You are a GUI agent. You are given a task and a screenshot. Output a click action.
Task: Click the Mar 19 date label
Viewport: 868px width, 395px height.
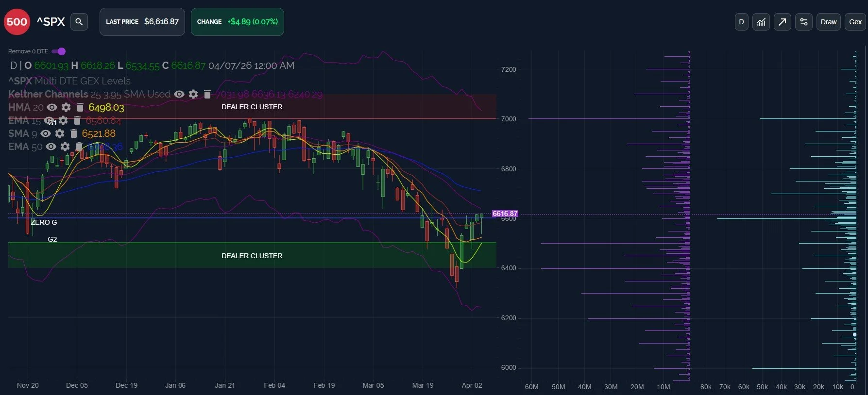pyautogui.click(x=423, y=385)
